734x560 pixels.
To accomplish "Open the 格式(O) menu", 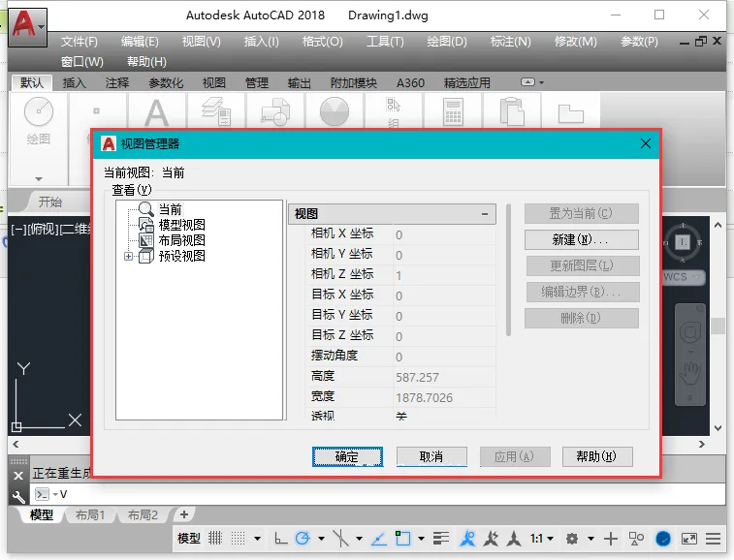I will click(x=323, y=42).
